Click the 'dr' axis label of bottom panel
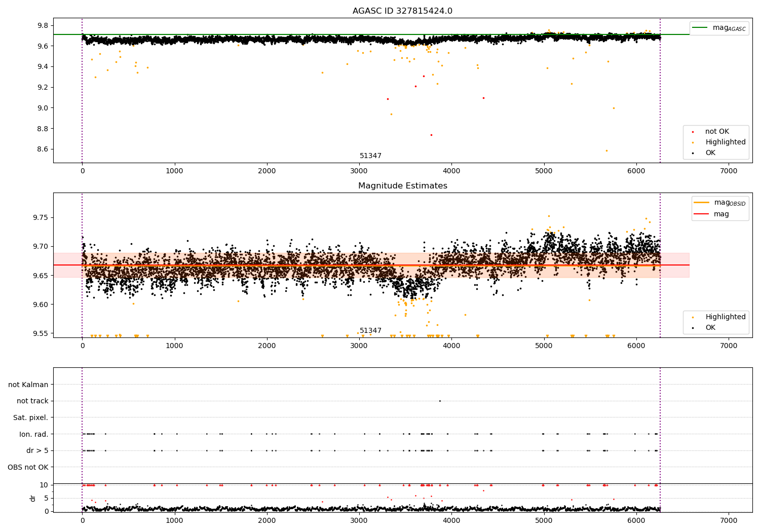 (33, 498)
